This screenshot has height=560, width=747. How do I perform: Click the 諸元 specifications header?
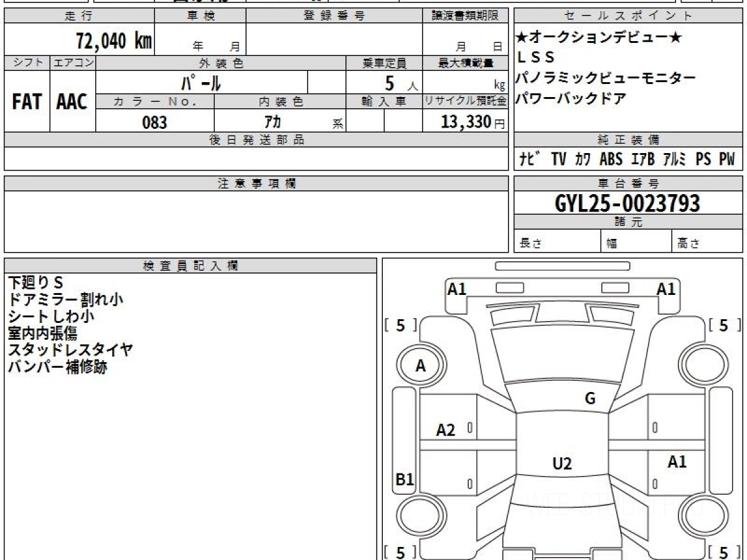(628, 222)
